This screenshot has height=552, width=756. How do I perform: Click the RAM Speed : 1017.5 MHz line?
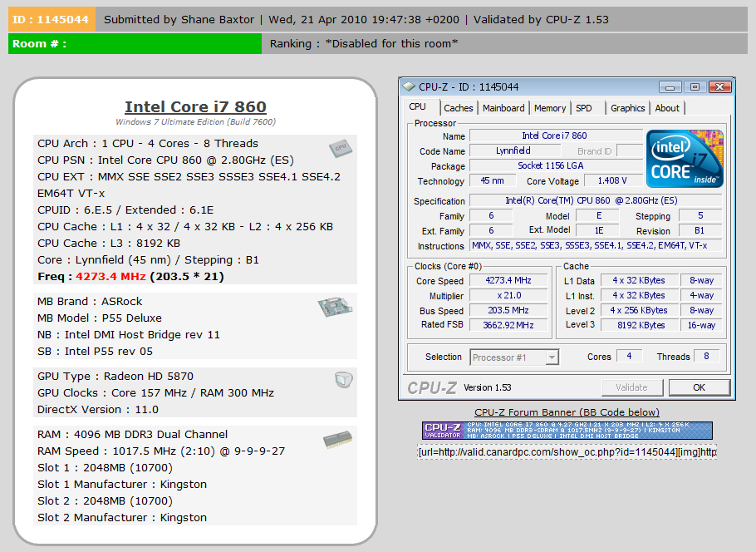(x=161, y=451)
